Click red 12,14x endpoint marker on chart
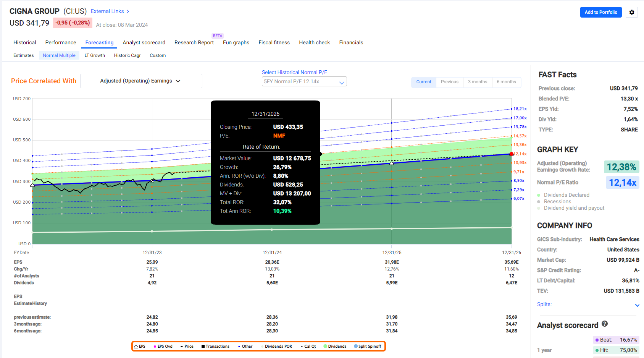This screenshot has height=358, width=644. point(512,154)
